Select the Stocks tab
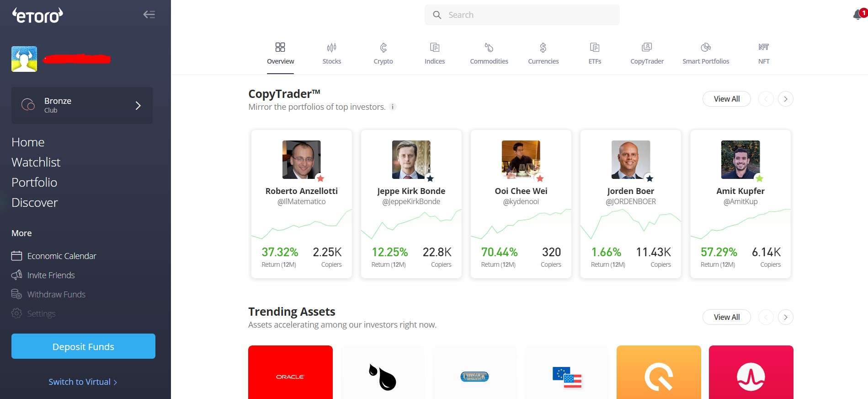Image resolution: width=868 pixels, height=399 pixels. [332, 54]
